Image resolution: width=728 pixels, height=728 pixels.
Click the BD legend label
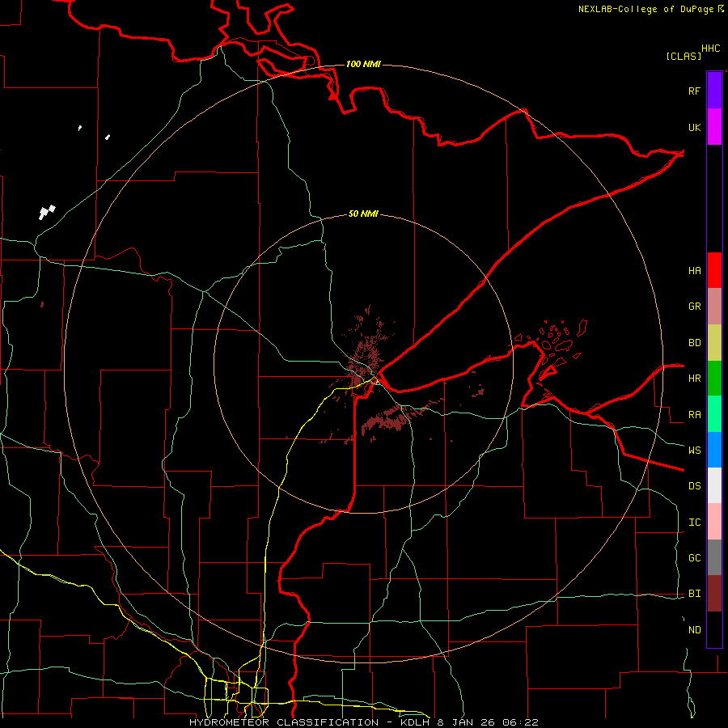(694, 343)
